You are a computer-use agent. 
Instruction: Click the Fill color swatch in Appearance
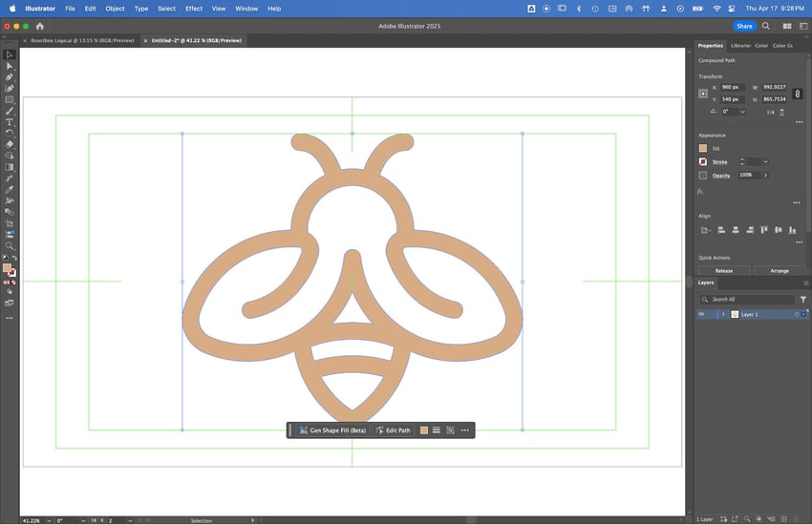point(703,149)
